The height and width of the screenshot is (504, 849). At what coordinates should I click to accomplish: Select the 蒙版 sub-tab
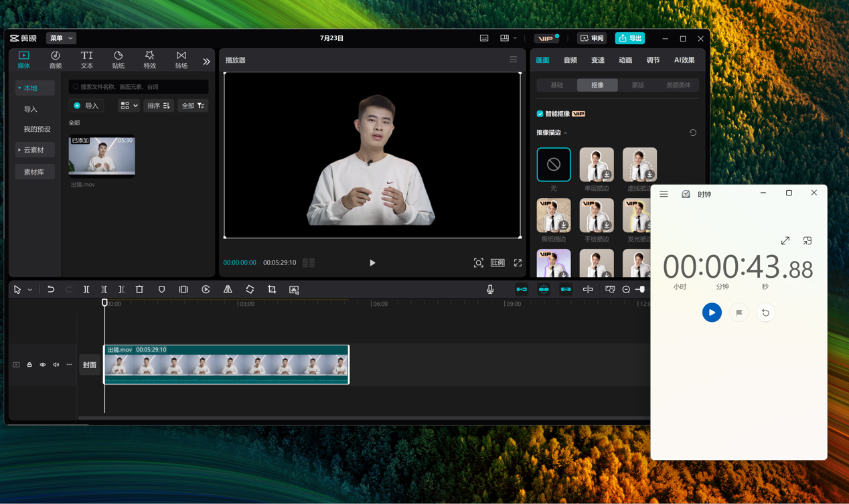pyautogui.click(x=637, y=85)
